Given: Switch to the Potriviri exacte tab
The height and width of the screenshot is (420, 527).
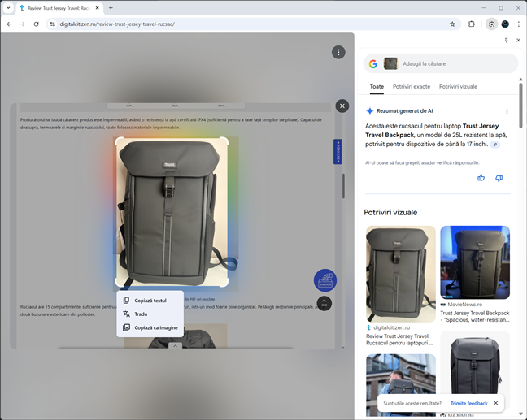Looking at the screenshot, I should pos(412,87).
